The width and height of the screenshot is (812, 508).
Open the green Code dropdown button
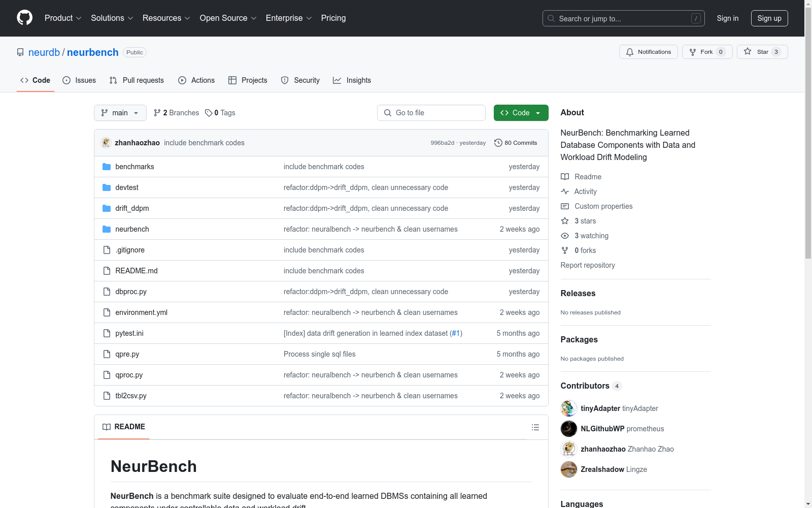(521, 113)
